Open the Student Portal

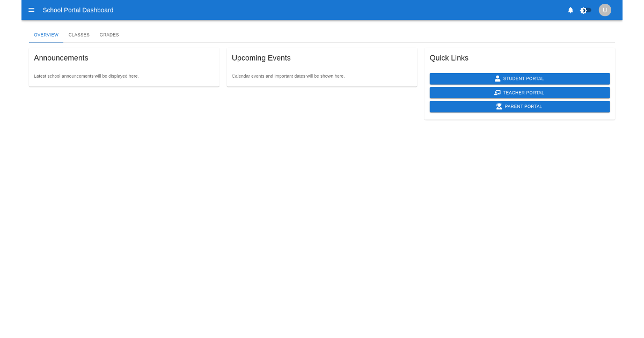[519, 78]
